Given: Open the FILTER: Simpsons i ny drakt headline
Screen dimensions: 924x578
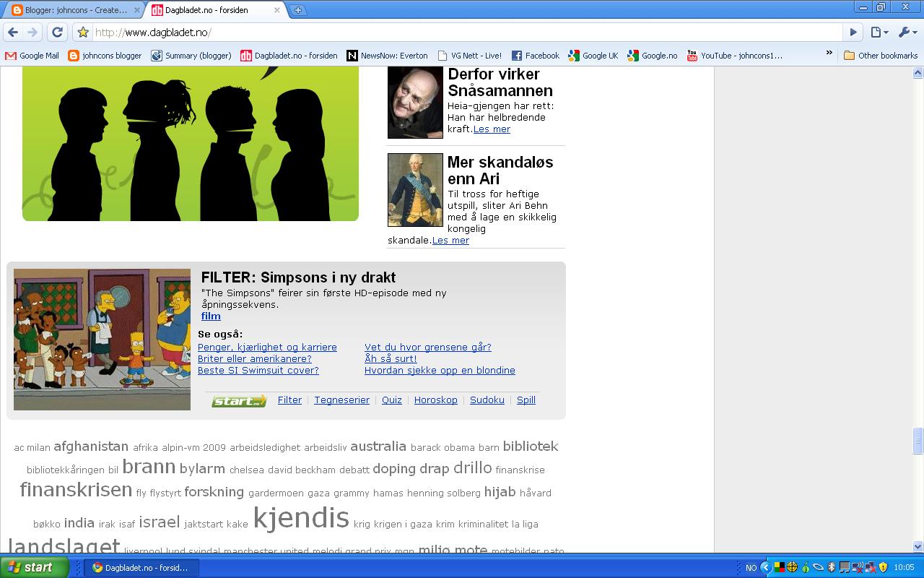Looking at the screenshot, I should [298, 277].
